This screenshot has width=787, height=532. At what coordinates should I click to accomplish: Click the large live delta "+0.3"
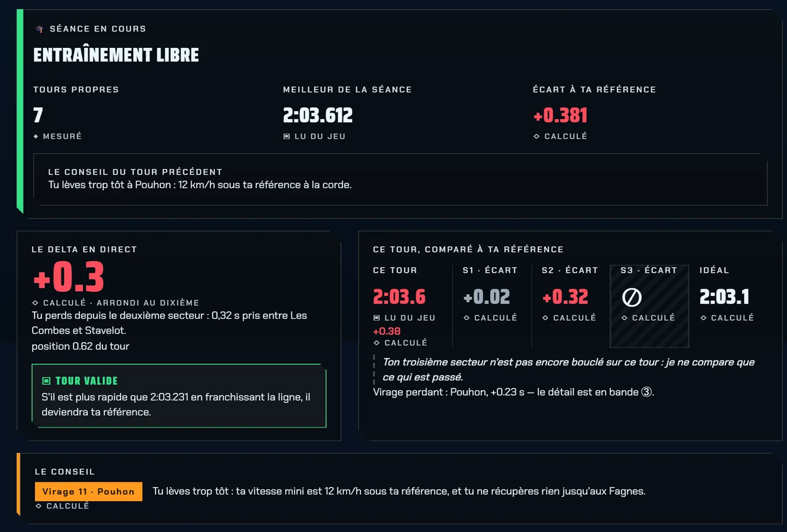coord(68,278)
